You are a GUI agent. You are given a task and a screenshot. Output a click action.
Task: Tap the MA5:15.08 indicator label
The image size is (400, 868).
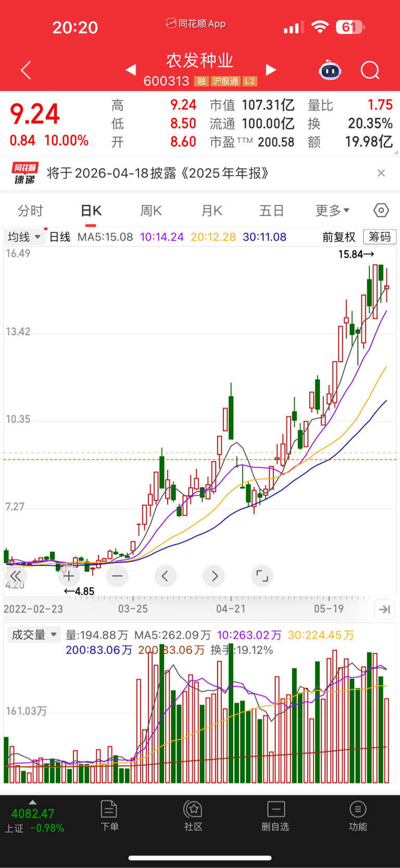105,237
